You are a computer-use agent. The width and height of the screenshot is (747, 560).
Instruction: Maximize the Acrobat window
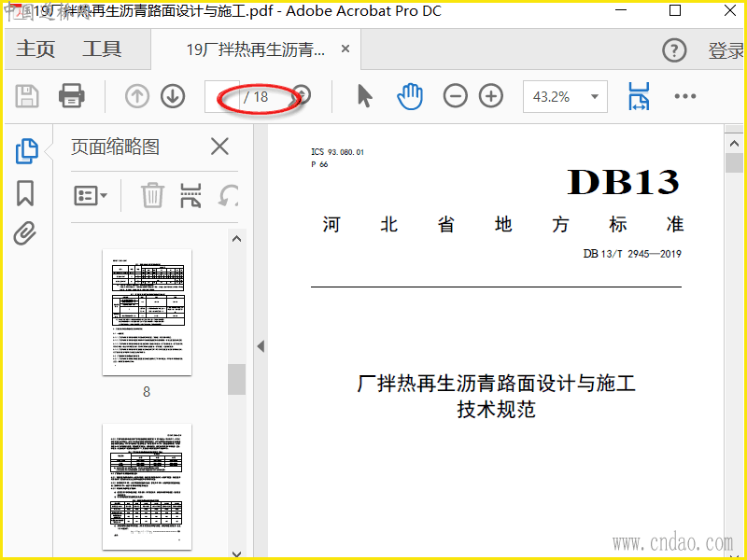click(675, 10)
